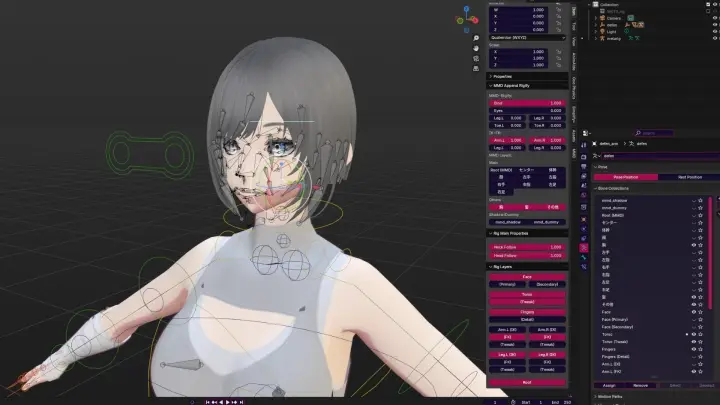Adjust the Bind value slider
Screen dimensions: 720x405
pos(527,103)
